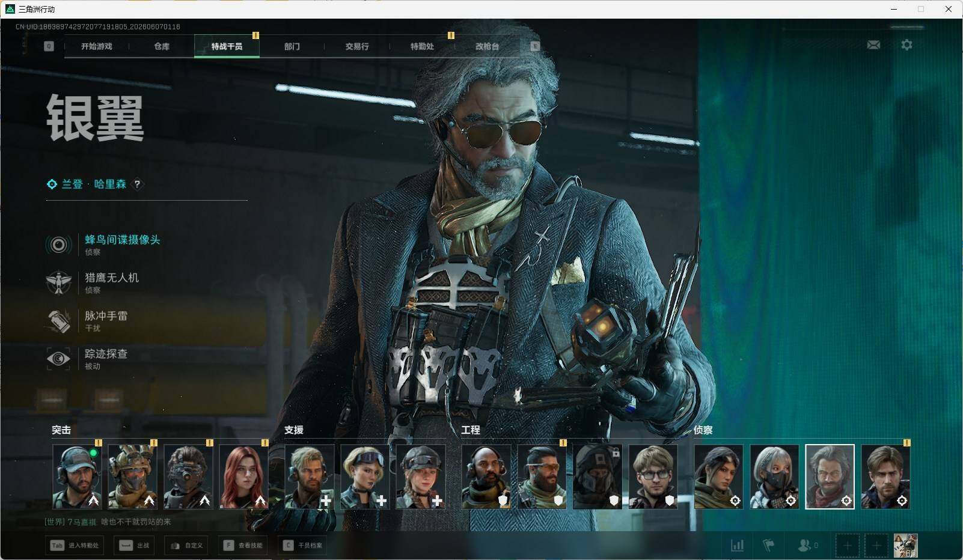Click the 侦察 class header label
The width and height of the screenshot is (963, 560).
point(703,430)
